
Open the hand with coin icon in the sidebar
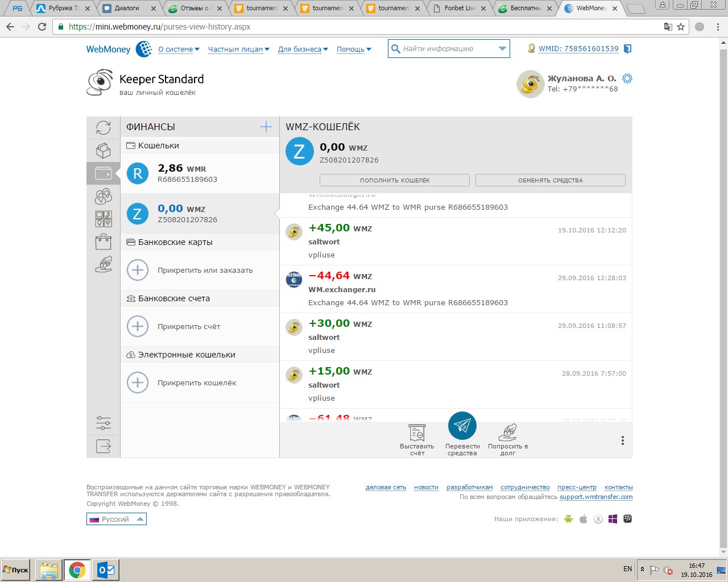tap(103, 264)
